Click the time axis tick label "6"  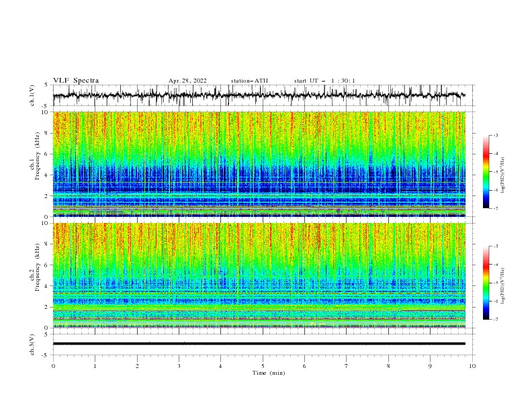[304, 366]
